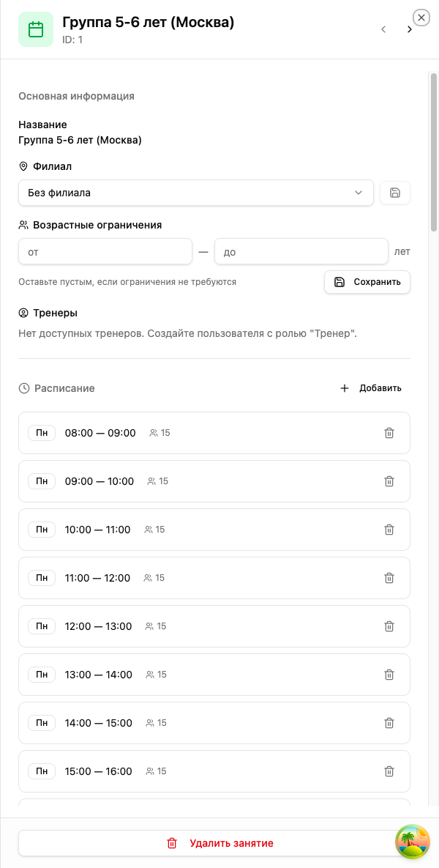Click the green calendar icon in header
Screen dimensions: 439x868
36,29
